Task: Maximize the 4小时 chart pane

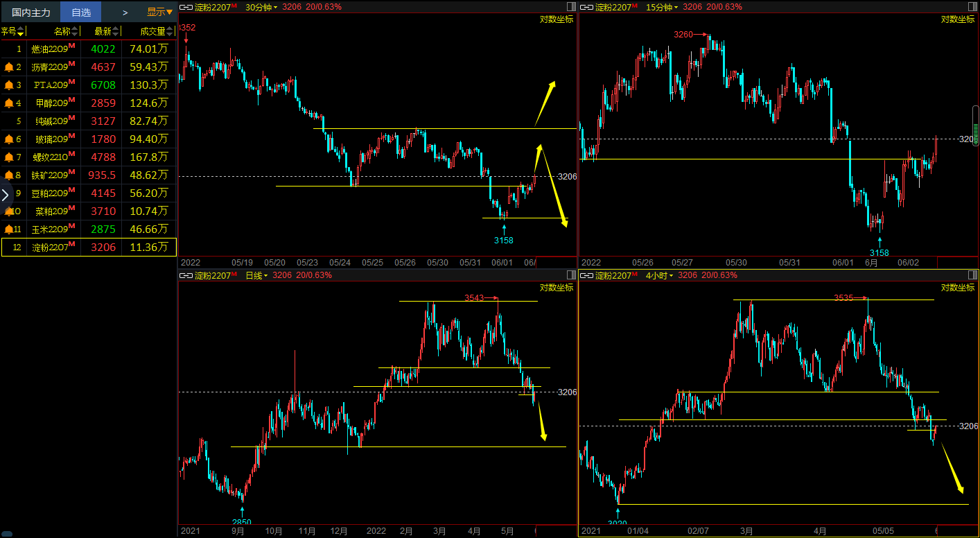Action: point(971,275)
